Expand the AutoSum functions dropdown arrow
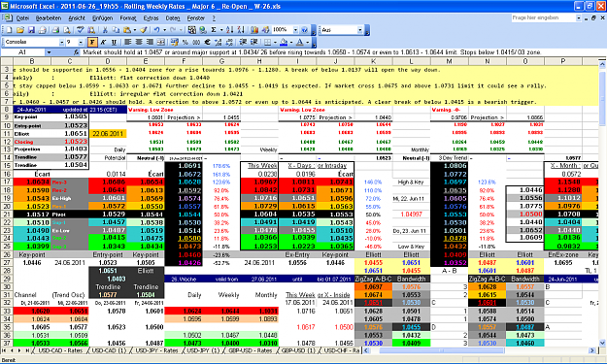This screenshot has height=364, width=607. (x=221, y=30)
